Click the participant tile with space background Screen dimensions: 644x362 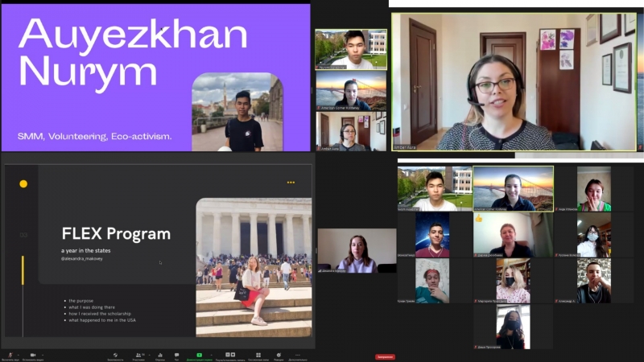point(432,235)
